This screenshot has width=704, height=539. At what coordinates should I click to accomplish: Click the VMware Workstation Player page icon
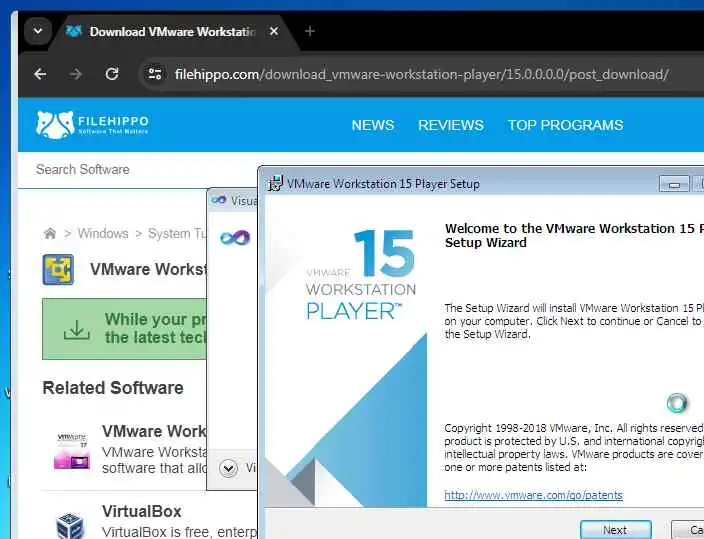pyautogui.click(x=58, y=270)
